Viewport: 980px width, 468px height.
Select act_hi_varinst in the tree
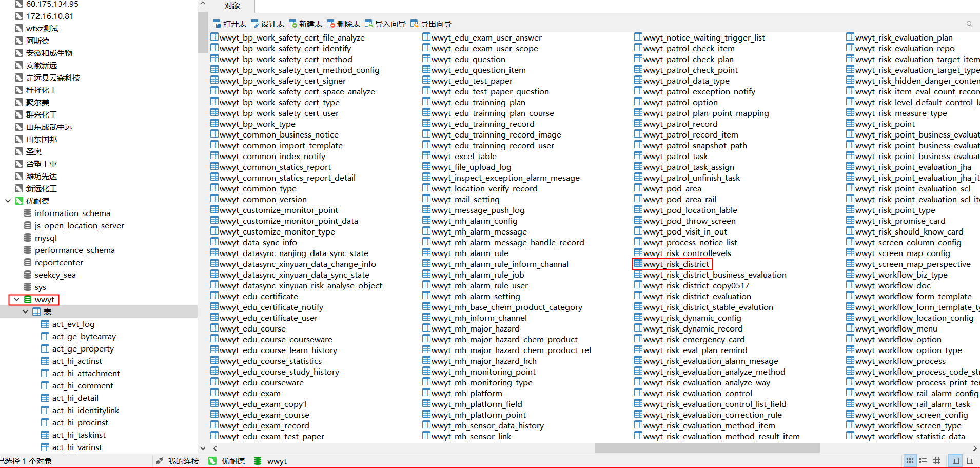click(77, 447)
